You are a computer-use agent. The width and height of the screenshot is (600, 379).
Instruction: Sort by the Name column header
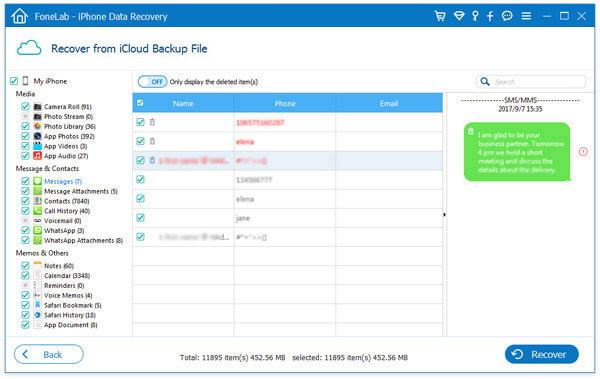183,103
